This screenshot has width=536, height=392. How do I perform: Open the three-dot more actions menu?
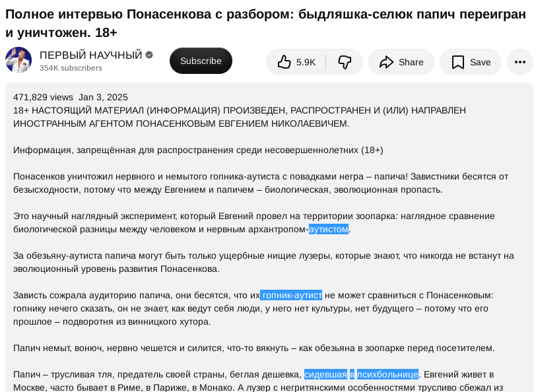click(520, 62)
